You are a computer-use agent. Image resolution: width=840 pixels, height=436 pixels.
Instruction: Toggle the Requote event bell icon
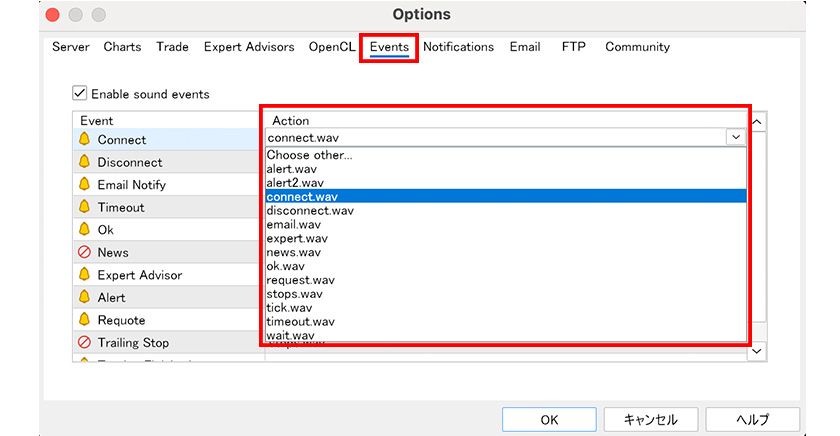tap(84, 320)
